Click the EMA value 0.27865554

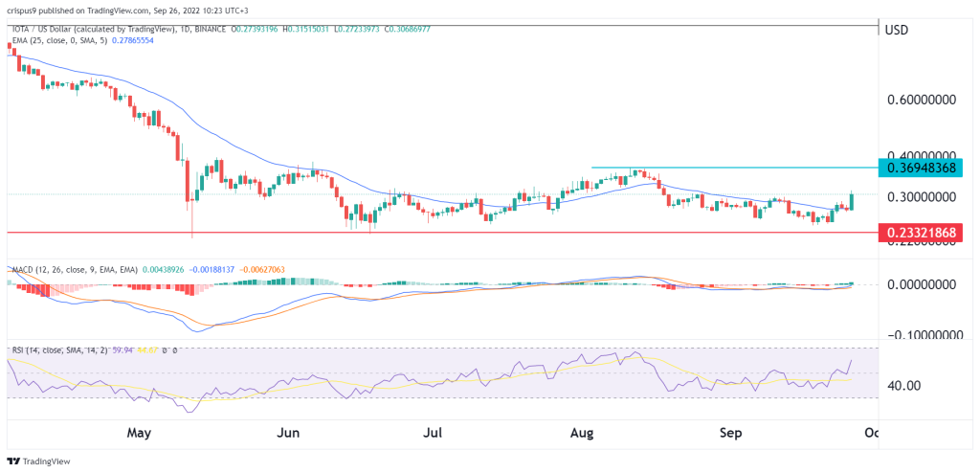(133, 39)
